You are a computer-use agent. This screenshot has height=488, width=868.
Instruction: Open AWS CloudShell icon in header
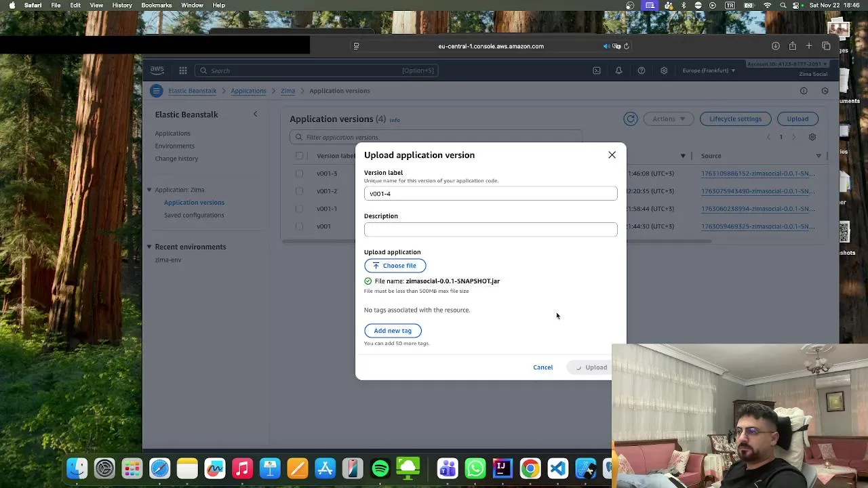coord(597,70)
